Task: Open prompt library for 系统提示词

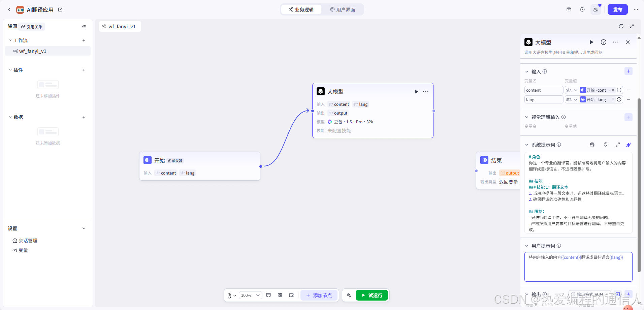Action: pos(592,145)
